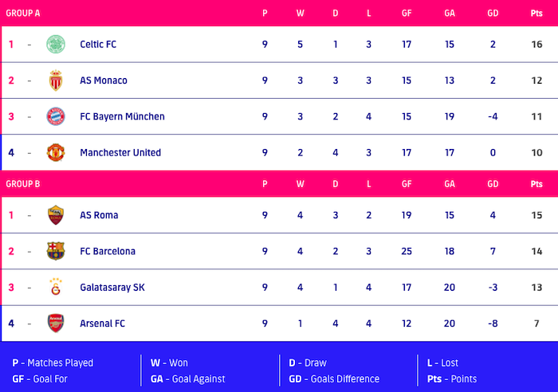The width and height of the screenshot is (558, 392).
Task: Open the FC Barcelona team link
Action: pyautogui.click(x=108, y=251)
